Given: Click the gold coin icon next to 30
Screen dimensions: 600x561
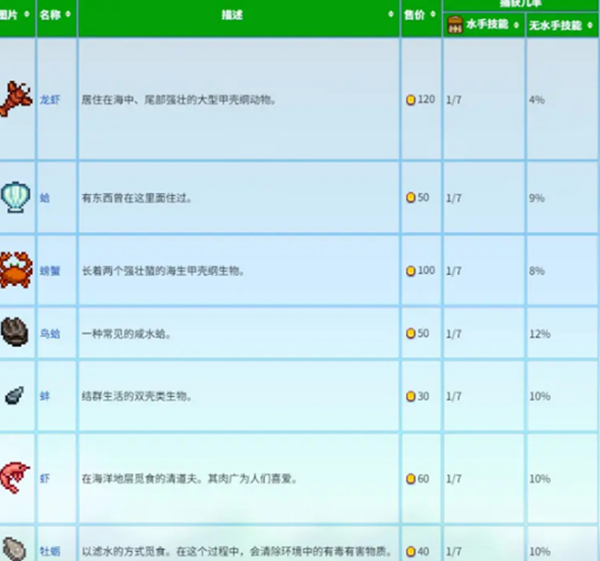Looking at the screenshot, I should pos(411,396).
